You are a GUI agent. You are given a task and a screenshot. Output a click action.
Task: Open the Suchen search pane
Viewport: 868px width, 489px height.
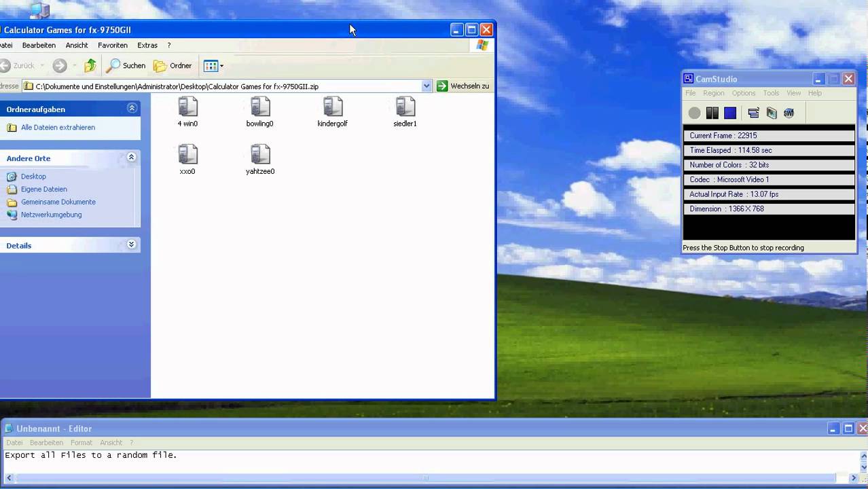coord(126,66)
